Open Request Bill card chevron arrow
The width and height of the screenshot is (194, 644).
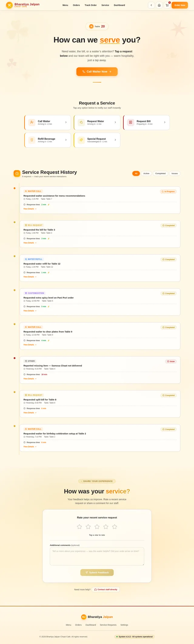pos(165,122)
